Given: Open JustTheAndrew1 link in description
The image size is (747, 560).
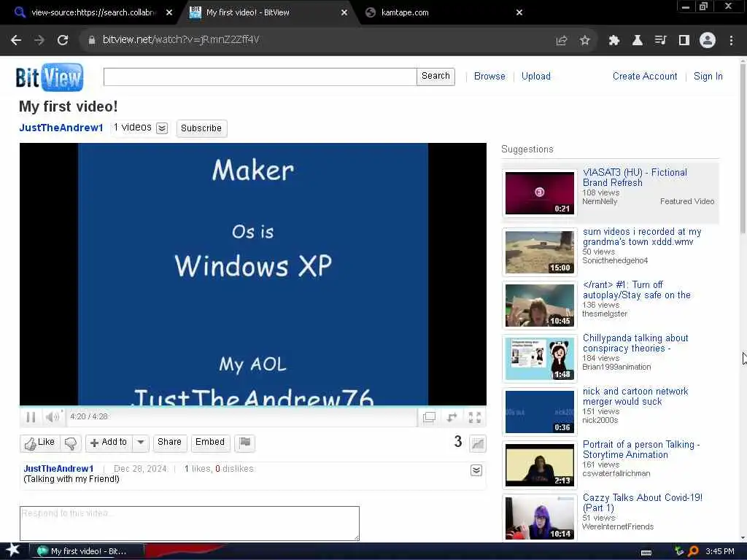Looking at the screenshot, I should (x=58, y=469).
